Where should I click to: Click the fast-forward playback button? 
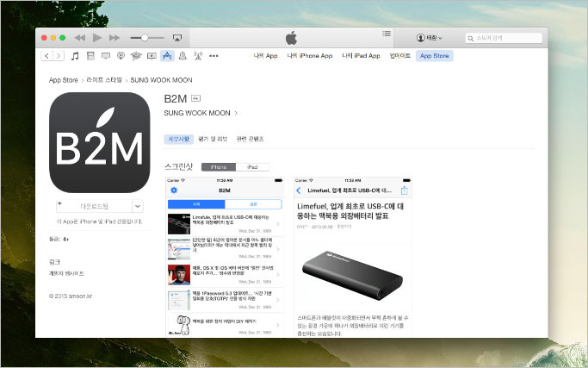[x=115, y=38]
